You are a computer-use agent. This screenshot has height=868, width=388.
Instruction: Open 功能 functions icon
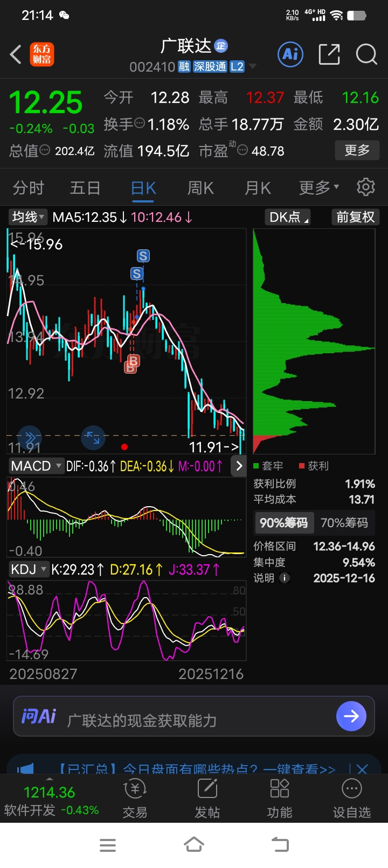coord(280,789)
